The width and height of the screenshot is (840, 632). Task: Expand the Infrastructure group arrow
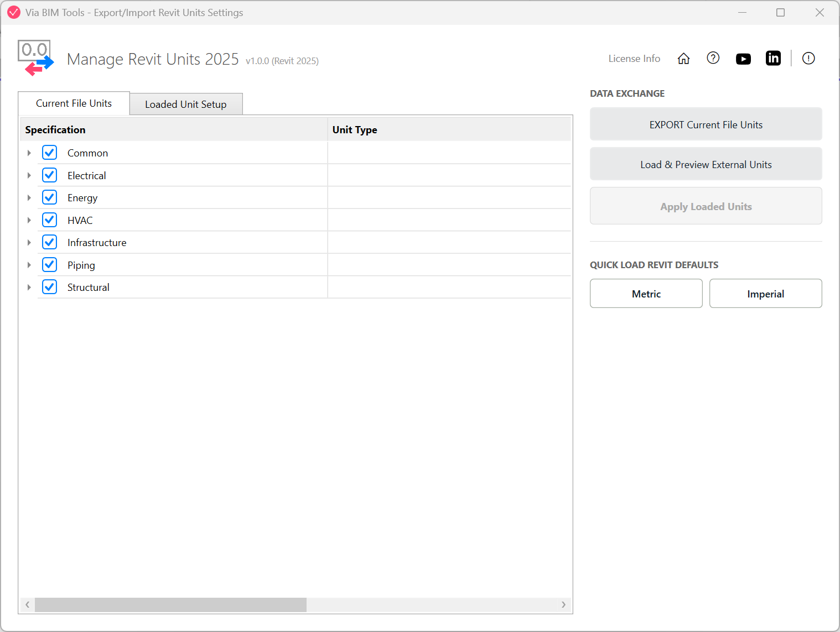(29, 242)
